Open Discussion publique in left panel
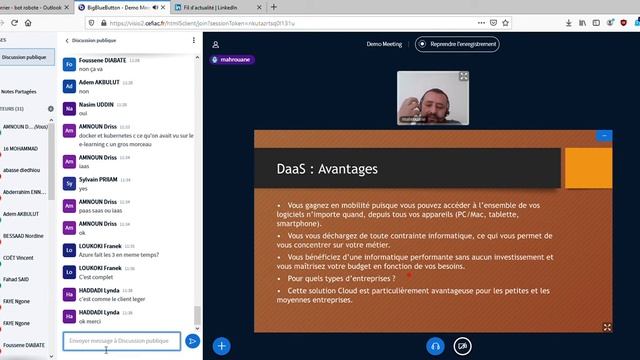The image size is (640, 360). tap(27, 57)
